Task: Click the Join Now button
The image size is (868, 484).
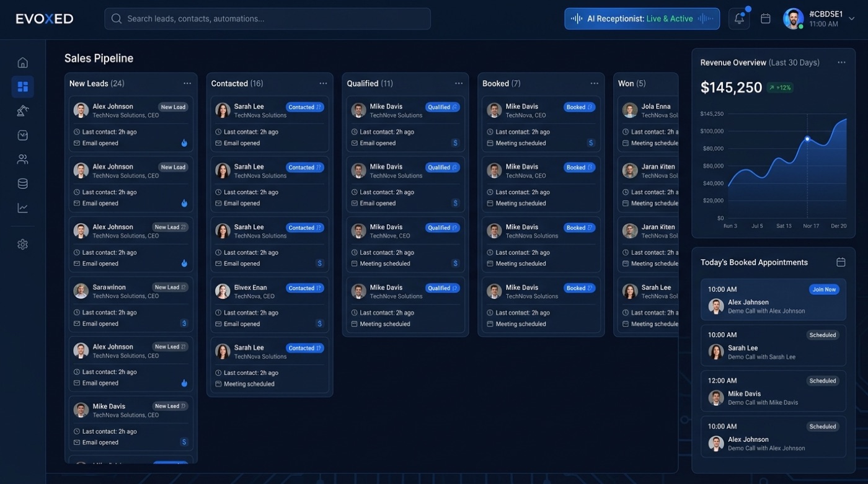Action: coord(824,289)
